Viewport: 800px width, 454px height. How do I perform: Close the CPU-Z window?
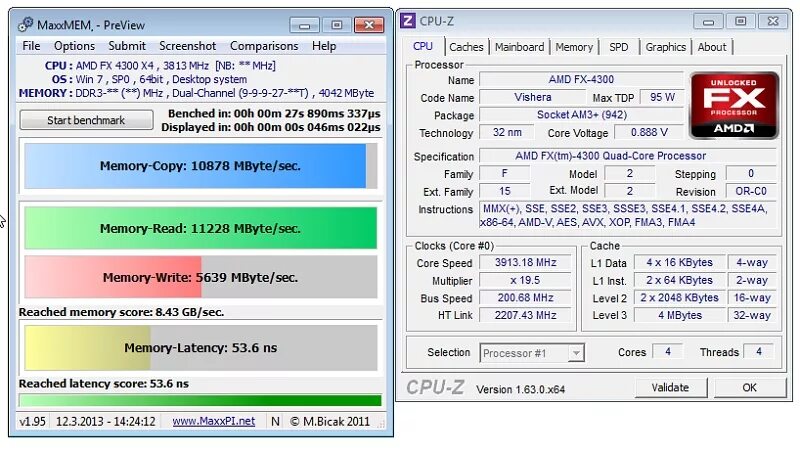(x=773, y=21)
